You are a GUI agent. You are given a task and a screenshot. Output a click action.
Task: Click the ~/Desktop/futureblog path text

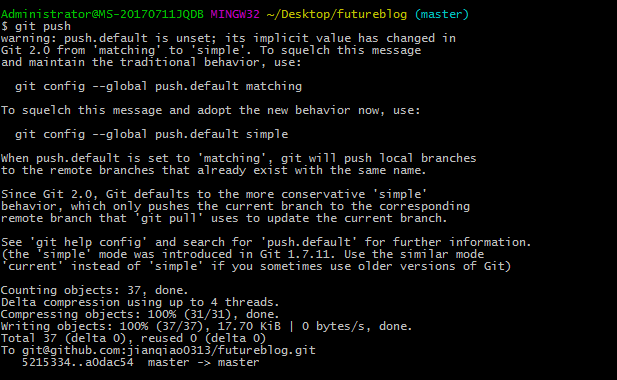tap(337, 15)
